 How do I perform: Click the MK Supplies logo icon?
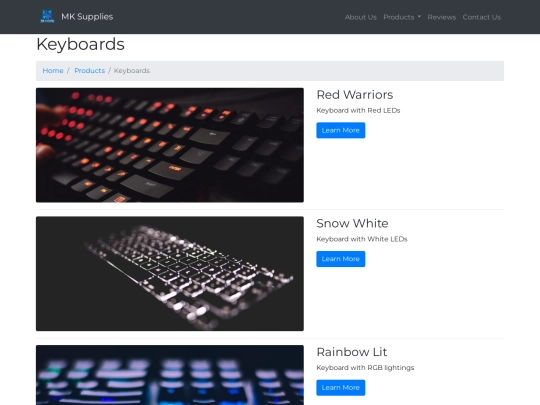click(47, 17)
